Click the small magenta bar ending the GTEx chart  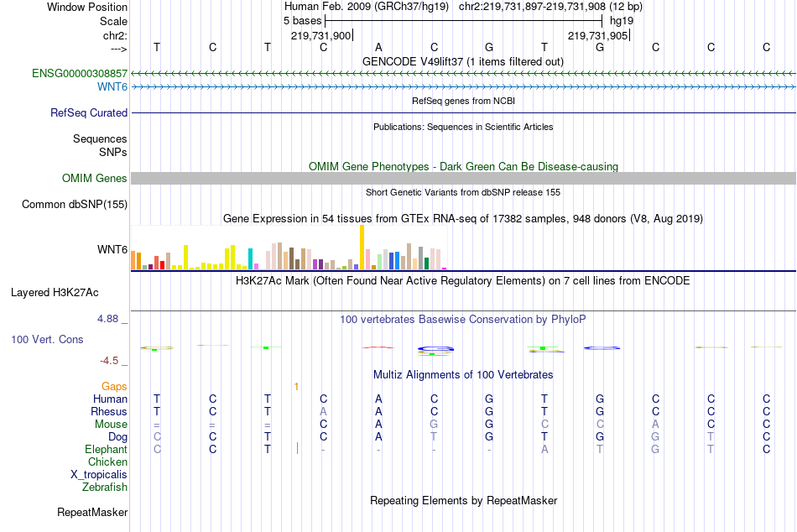coord(445,268)
